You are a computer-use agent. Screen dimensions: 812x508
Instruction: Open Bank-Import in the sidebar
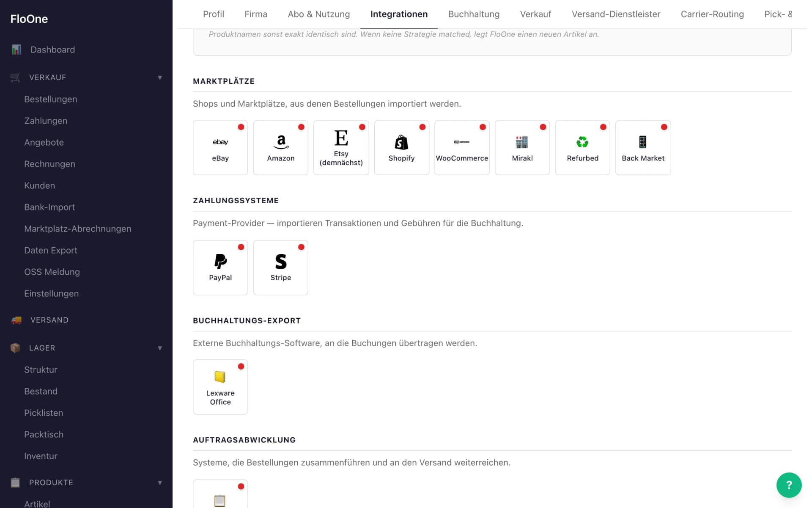pos(49,207)
